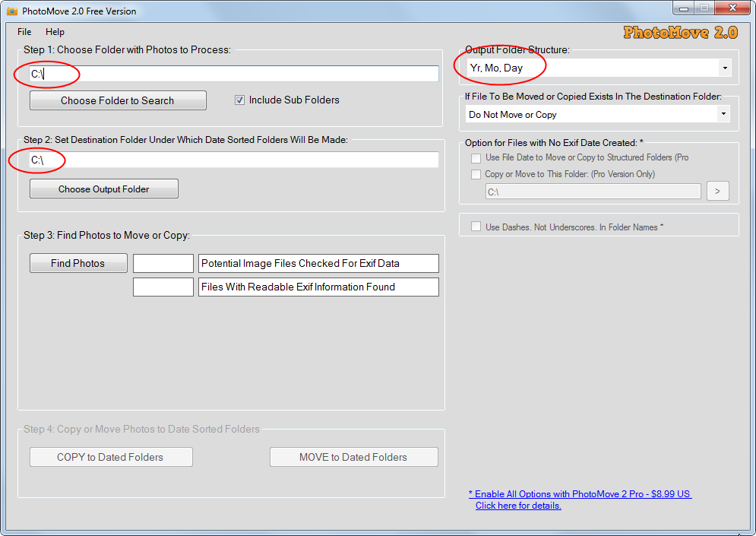
Task: Toggle Use File Date to Move checkbox
Action: 476,158
